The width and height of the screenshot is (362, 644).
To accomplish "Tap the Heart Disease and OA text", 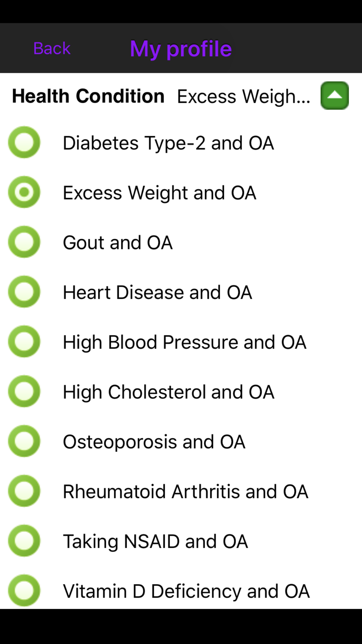I will click(157, 292).
